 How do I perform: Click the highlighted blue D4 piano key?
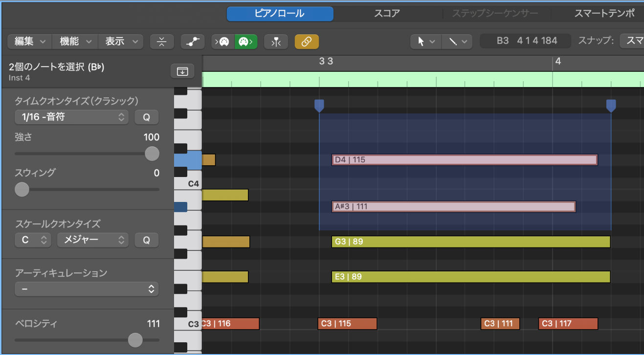click(x=188, y=160)
